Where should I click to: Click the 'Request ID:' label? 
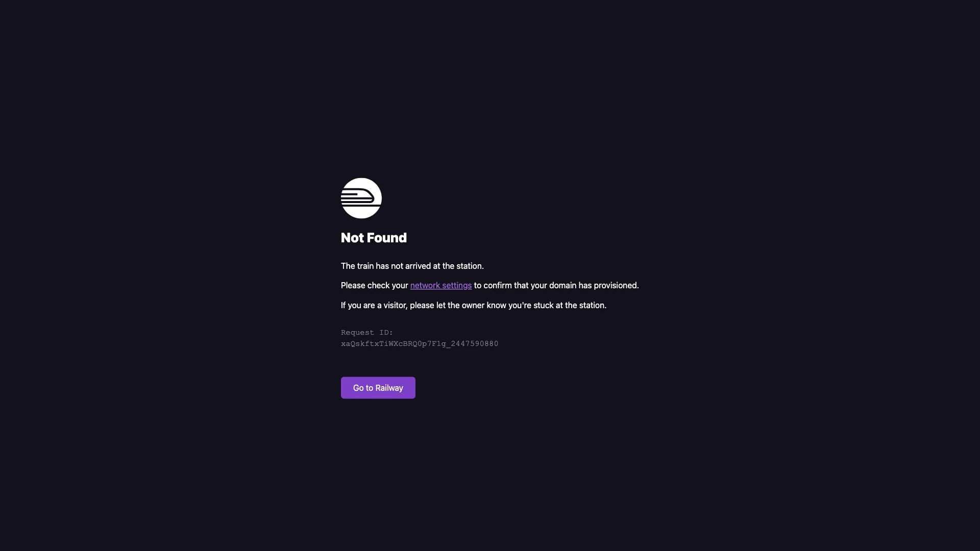(x=367, y=332)
